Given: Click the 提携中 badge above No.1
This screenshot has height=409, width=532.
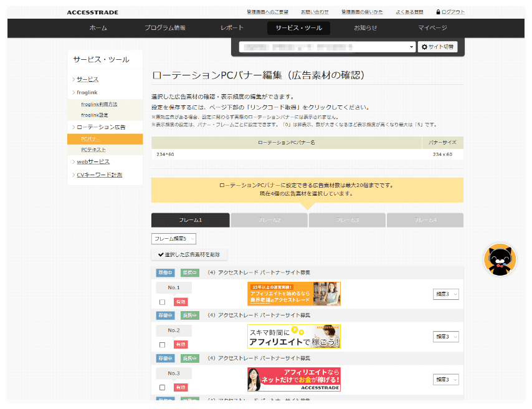Looking at the screenshot, I should (189, 272).
